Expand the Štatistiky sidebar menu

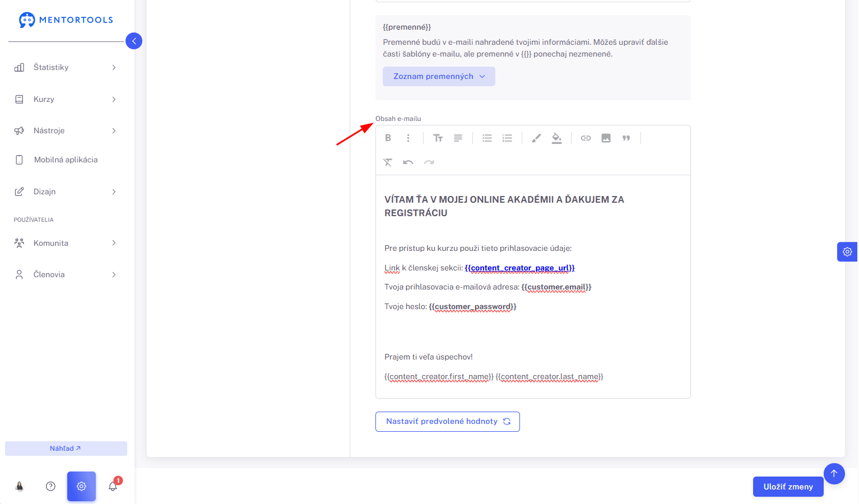tap(66, 67)
